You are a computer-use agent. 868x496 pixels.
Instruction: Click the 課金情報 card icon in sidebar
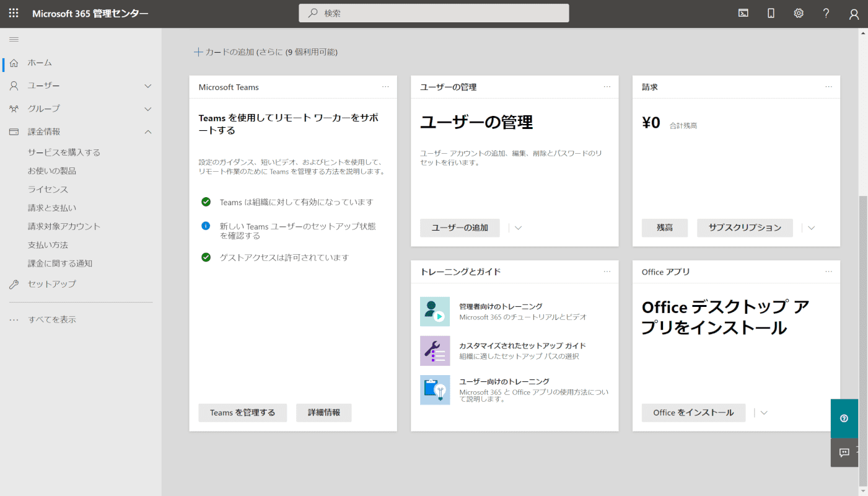tap(14, 131)
